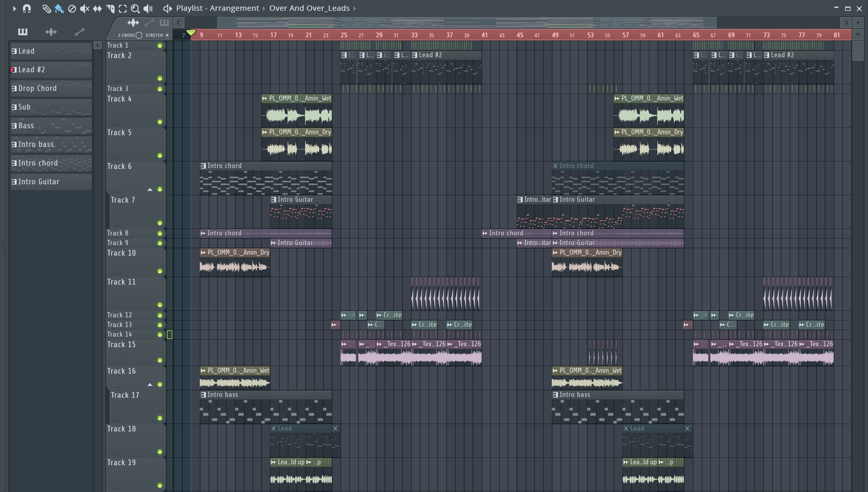Mute Track 18 with green light
This screenshot has height=492, width=868.
(x=160, y=452)
